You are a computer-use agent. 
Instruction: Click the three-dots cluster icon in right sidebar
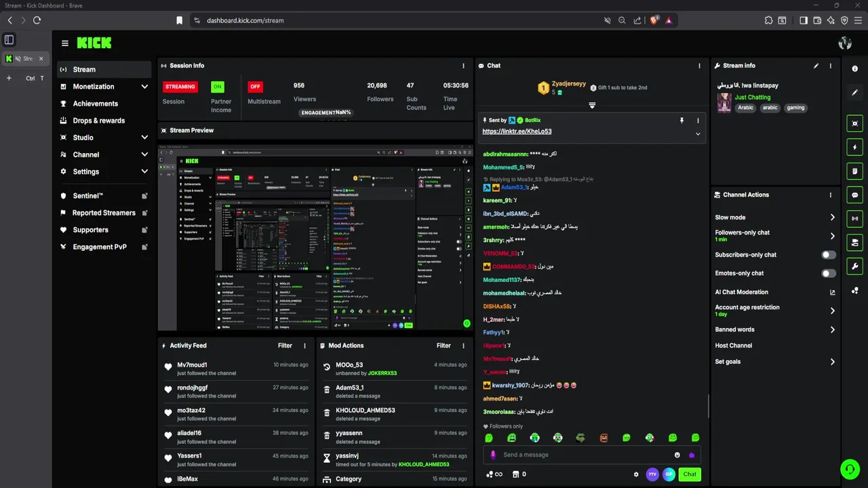[855, 290]
